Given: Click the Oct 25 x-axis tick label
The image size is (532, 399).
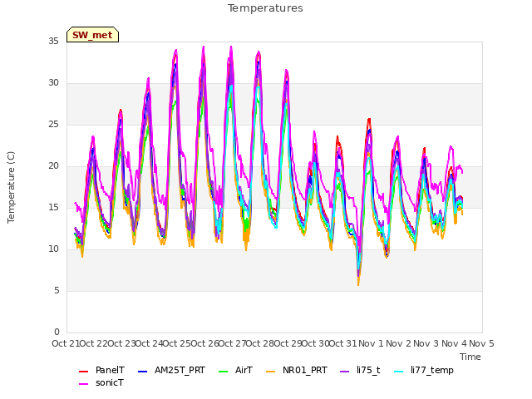Looking at the screenshot, I should [176, 343].
